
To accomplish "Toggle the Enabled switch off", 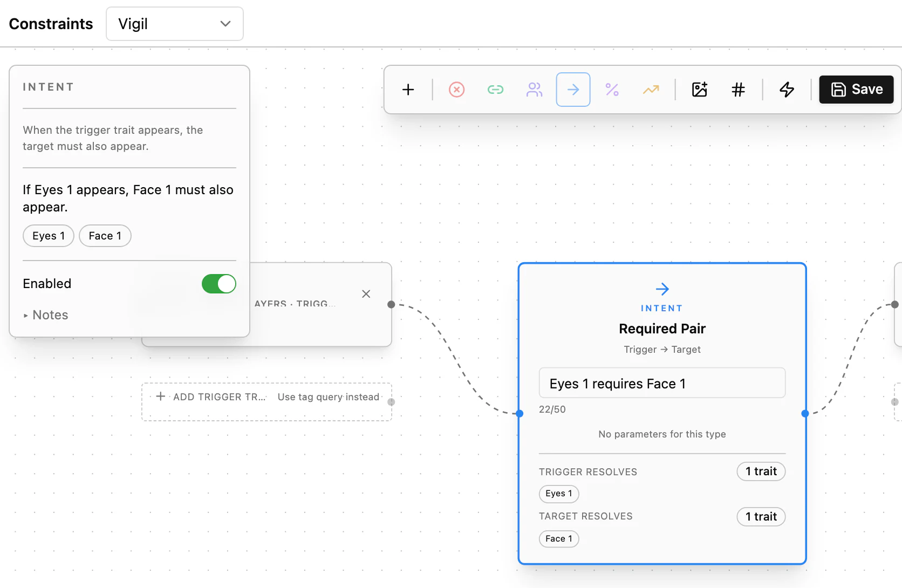I will [219, 284].
